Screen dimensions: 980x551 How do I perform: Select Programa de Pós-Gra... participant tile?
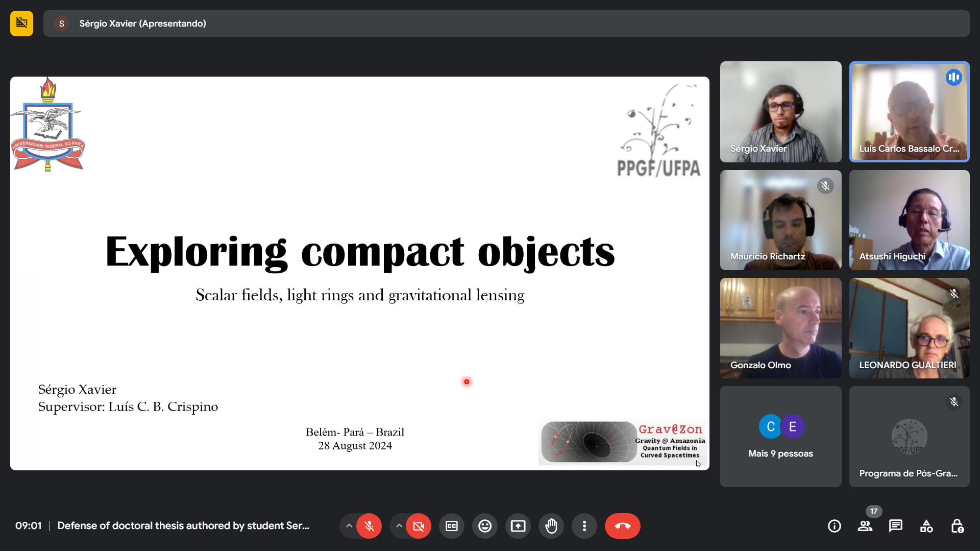pos(910,437)
